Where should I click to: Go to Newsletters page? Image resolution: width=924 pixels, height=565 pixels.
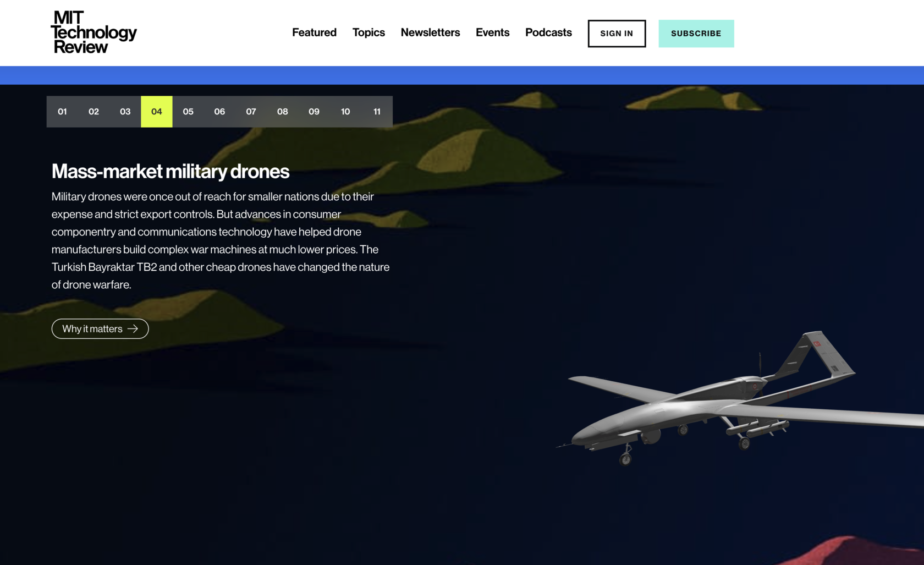click(x=430, y=32)
